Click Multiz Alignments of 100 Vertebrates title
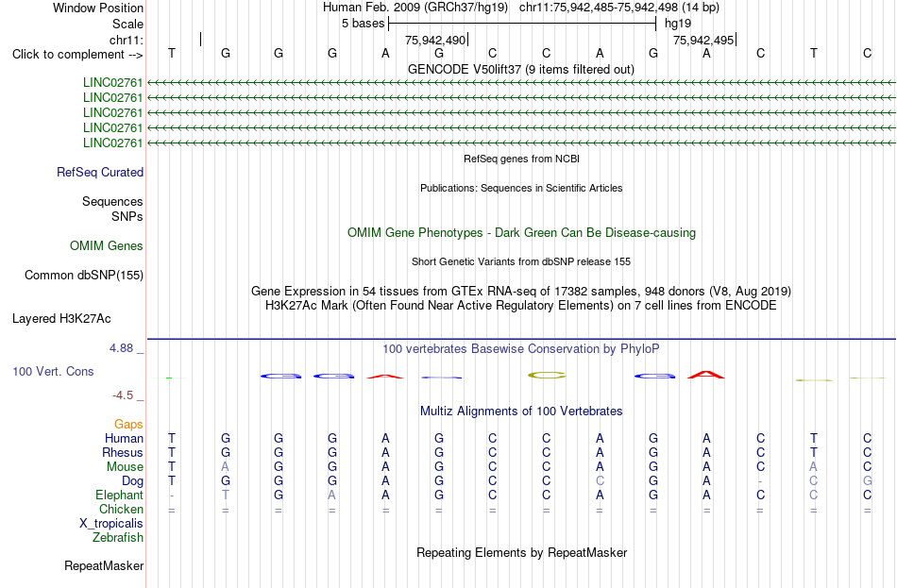 click(x=521, y=412)
